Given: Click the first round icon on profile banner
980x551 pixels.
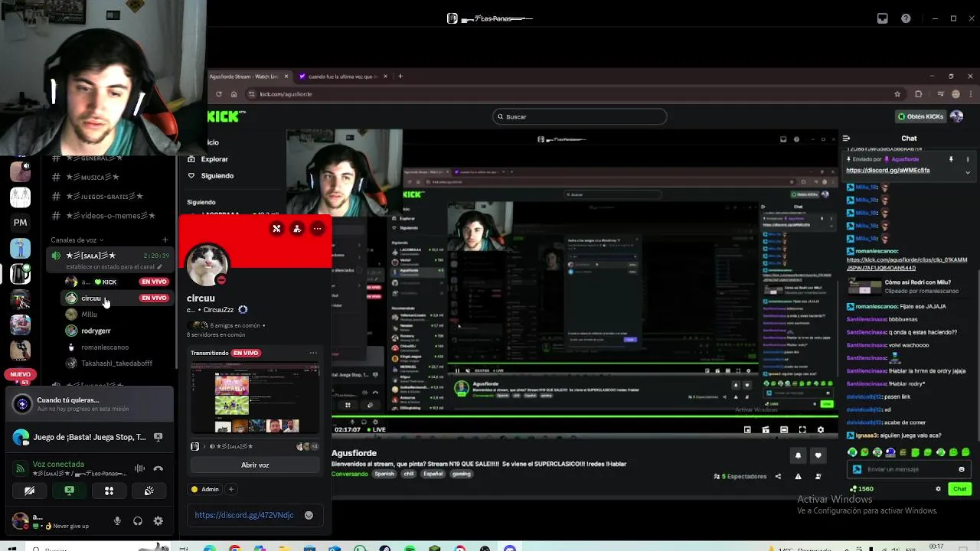Looking at the screenshot, I should 276,229.
